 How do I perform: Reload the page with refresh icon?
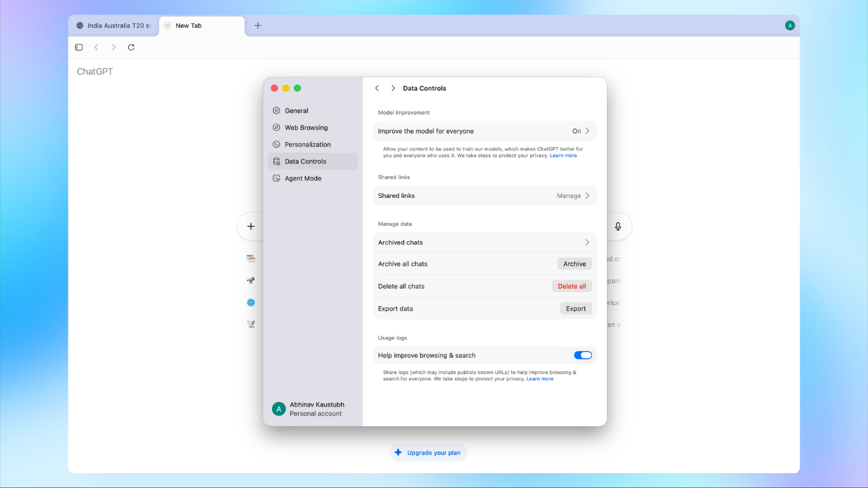pos(131,47)
